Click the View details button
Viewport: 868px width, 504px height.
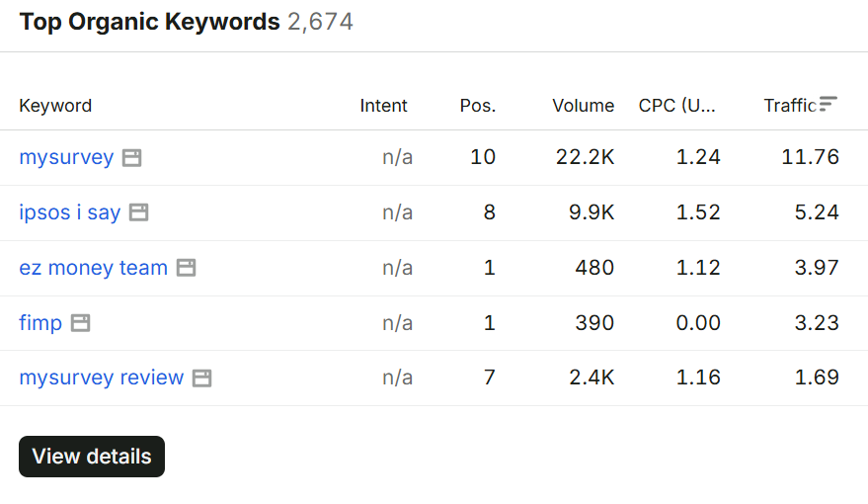click(x=92, y=457)
